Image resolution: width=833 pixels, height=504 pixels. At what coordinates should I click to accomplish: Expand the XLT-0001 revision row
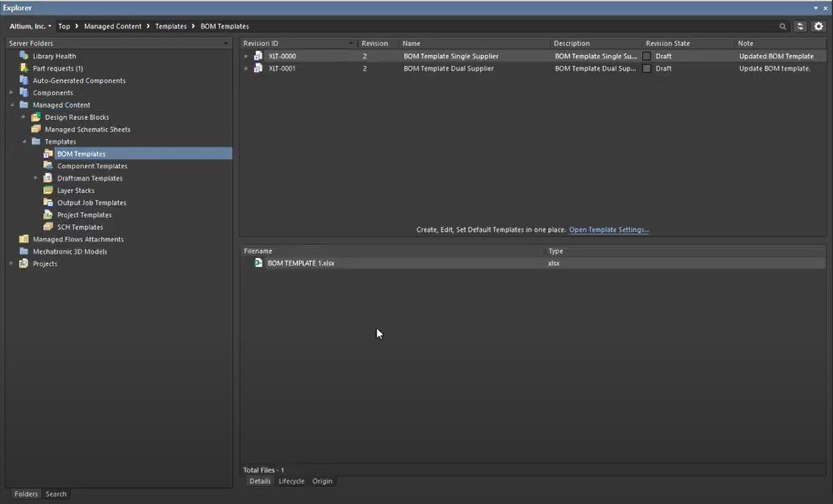point(247,68)
